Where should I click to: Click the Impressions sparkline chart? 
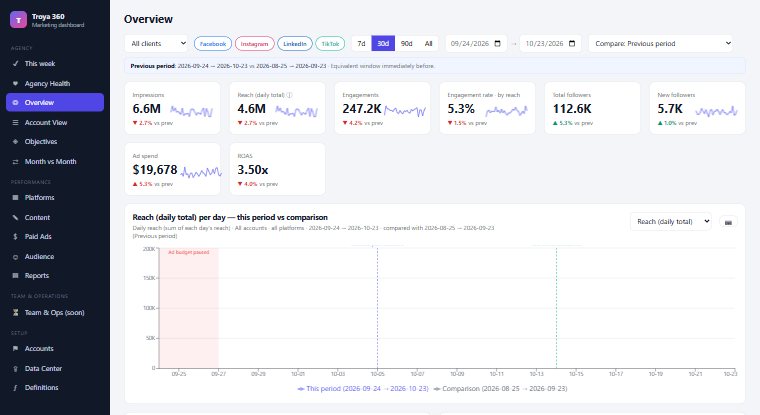pyautogui.click(x=191, y=112)
